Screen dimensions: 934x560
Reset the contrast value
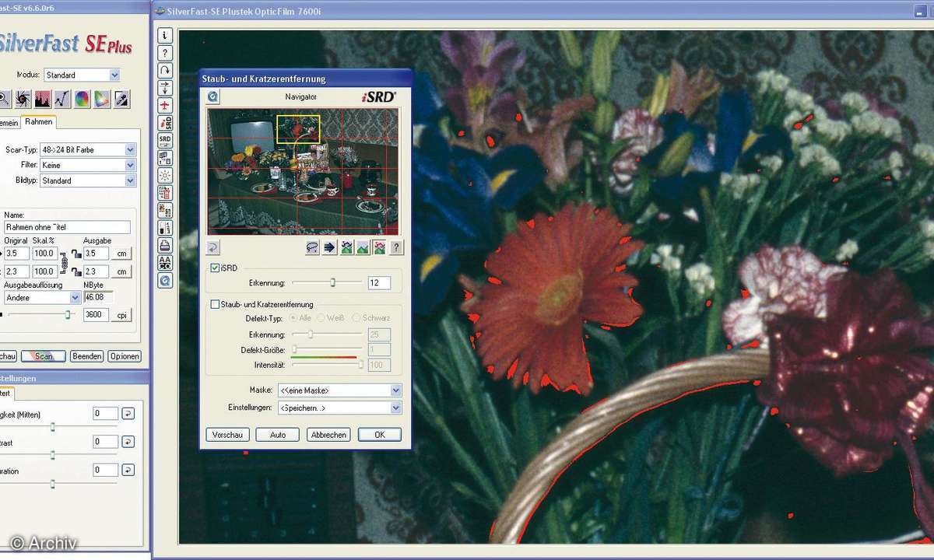(x=128, y=442)
